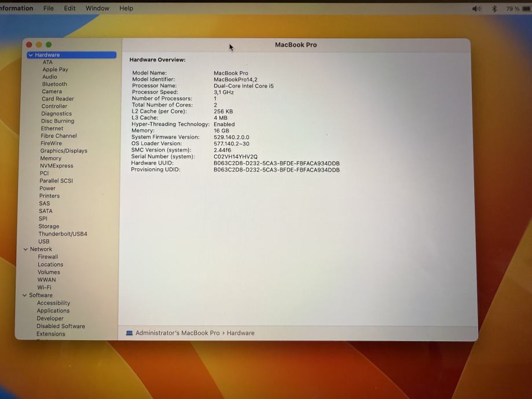Collapse the Network section chevron
Image resolution: width=532 pixels, height=399 pixels.
pos(25,249)
